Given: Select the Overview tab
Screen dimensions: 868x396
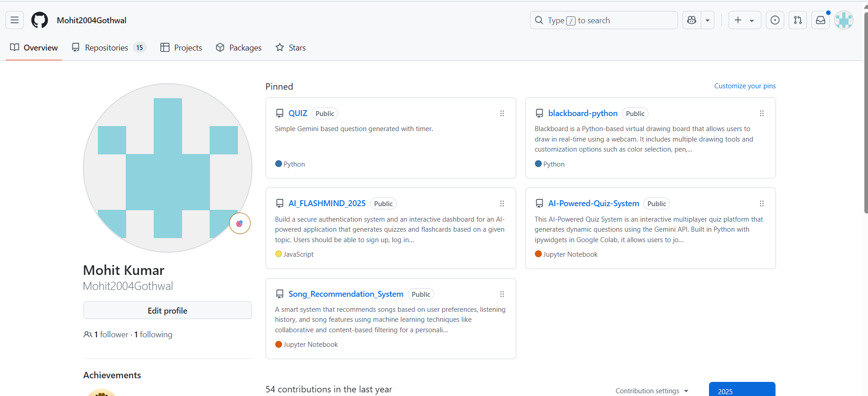Looking at the screenshot, I should click(x=34, y=47).
